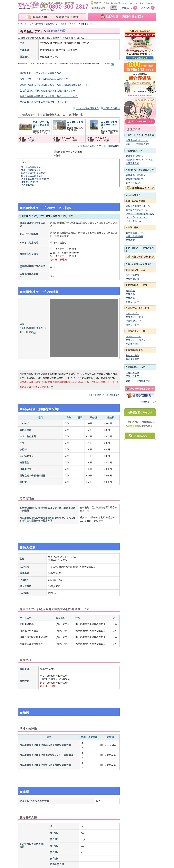This screenshot has width=174, height=868.
Task: Open 認知症の備えに不安な方はこちら link
Action: point(55,85)
